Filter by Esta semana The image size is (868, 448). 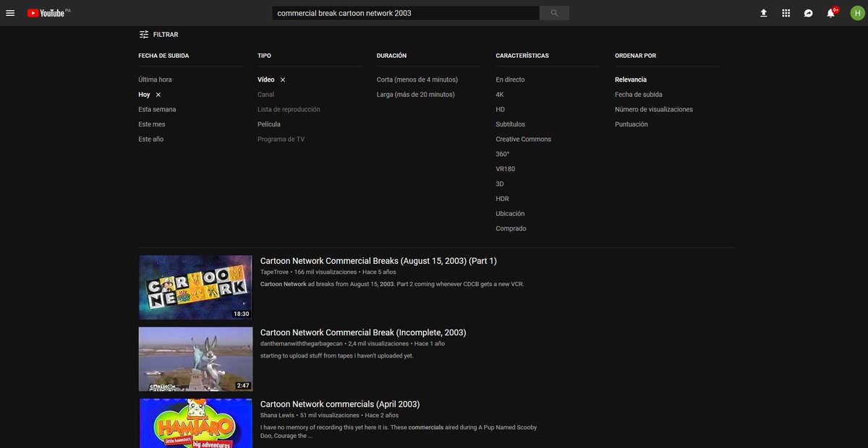click(x=157, y=109)
